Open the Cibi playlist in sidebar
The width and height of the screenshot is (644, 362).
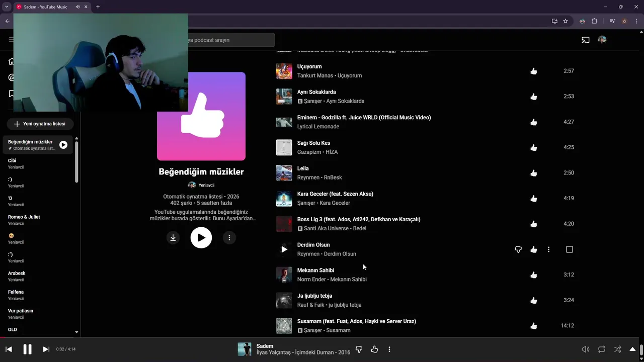(x=38, y=163)
